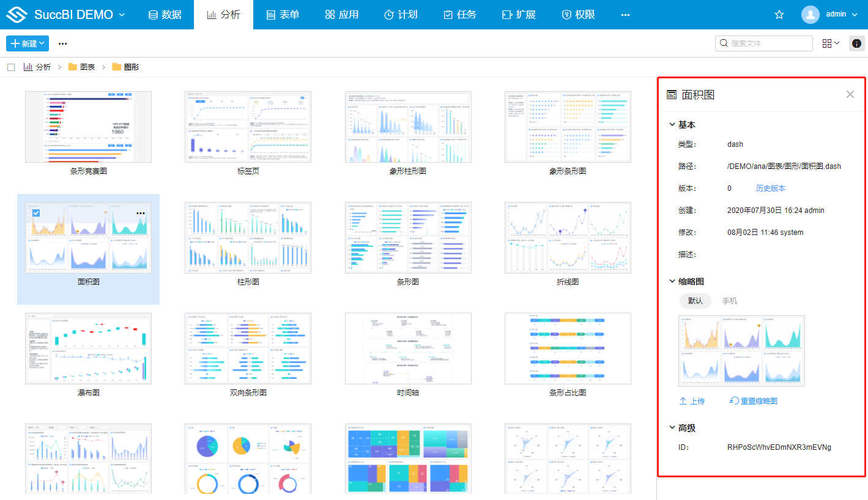Screen dimensions: 868x500
Task: Open the 任务 (Tasks) module icon
Action: click(x=447, y=14)
